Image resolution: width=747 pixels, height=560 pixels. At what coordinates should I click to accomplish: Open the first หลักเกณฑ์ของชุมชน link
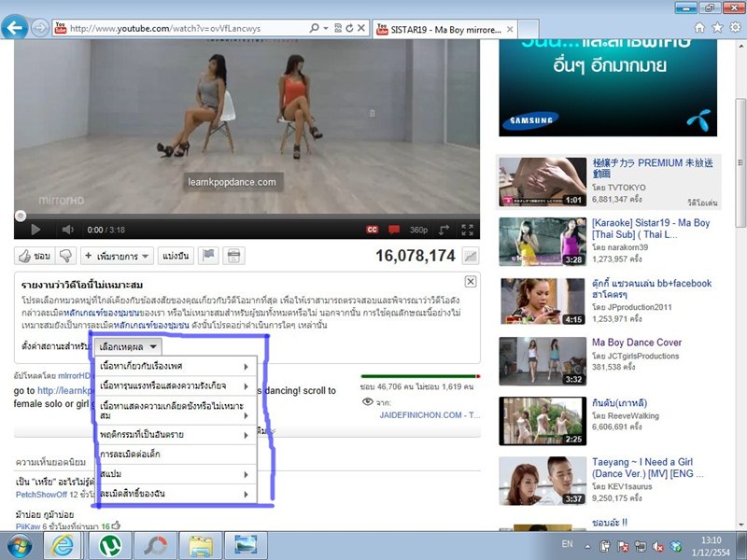101,313
